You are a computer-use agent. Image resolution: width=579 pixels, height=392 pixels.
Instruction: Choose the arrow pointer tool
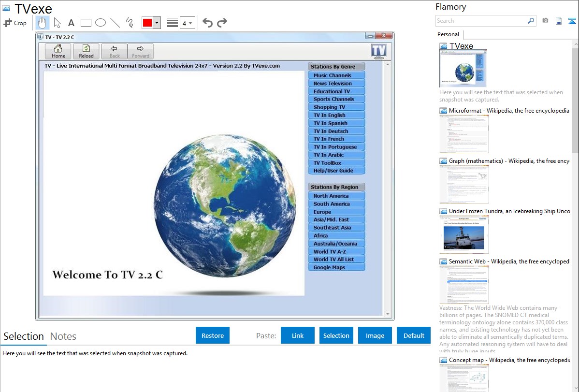point(57,23)
